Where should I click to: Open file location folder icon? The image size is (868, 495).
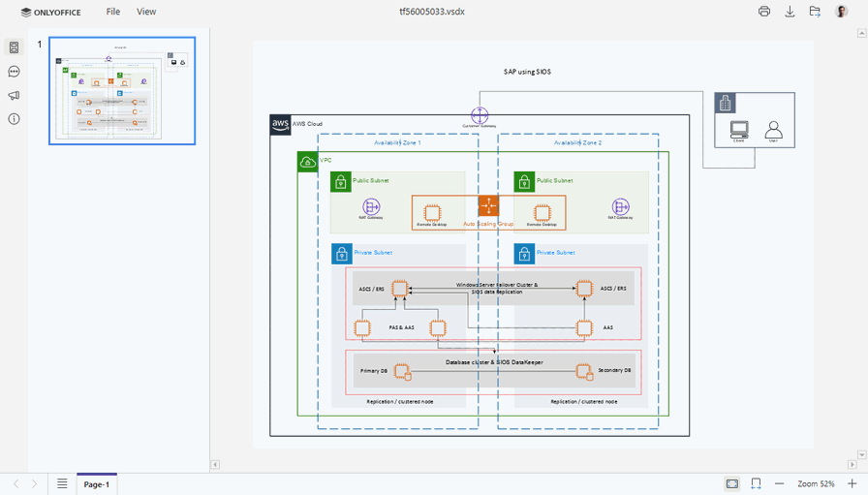coord(815,12)
